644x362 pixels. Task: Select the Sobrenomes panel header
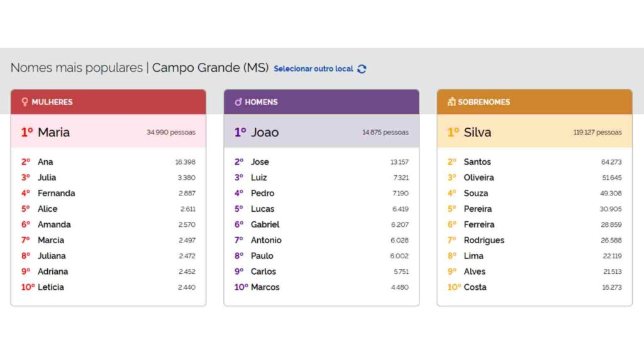[x=535, y=101]
